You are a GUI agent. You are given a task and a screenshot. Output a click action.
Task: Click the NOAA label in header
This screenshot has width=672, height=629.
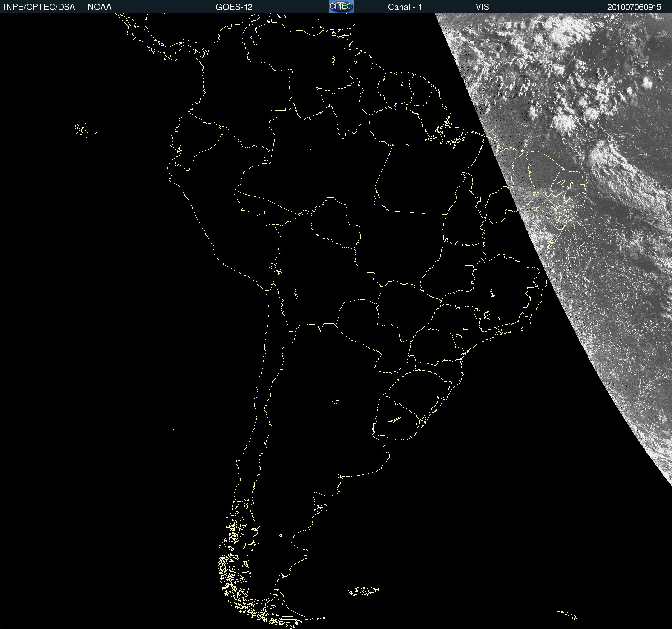click(x=100, y=7)
